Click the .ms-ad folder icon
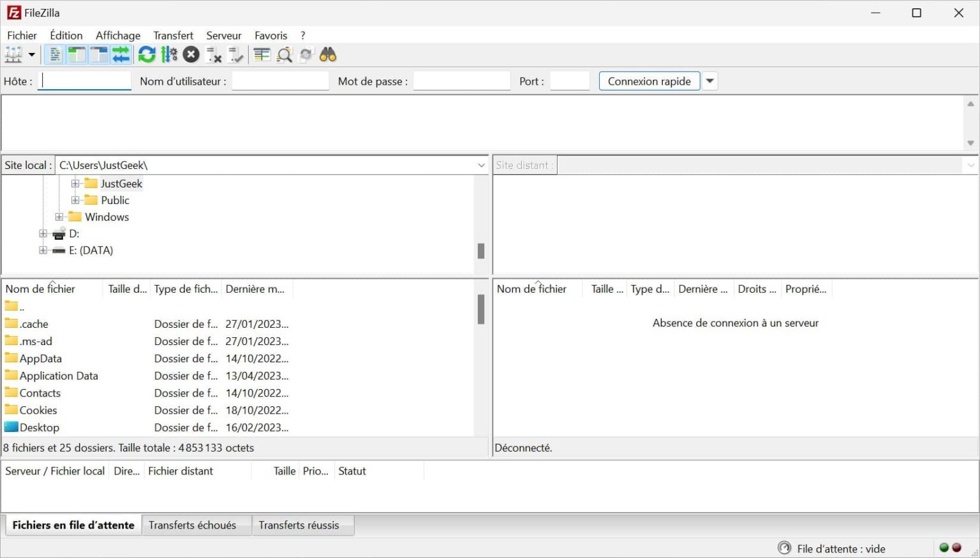This screenshot has width=980, height=558. point(11,340)
